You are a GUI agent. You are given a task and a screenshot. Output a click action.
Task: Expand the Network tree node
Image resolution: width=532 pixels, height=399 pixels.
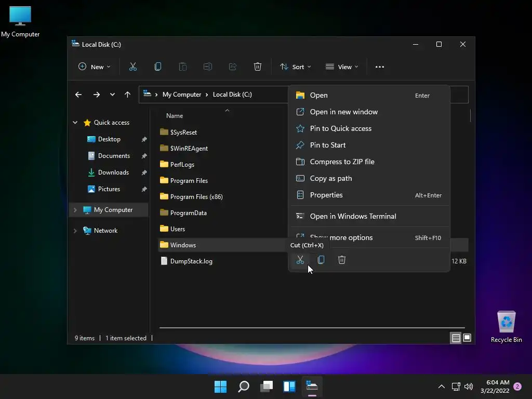(x=75, y=231)
